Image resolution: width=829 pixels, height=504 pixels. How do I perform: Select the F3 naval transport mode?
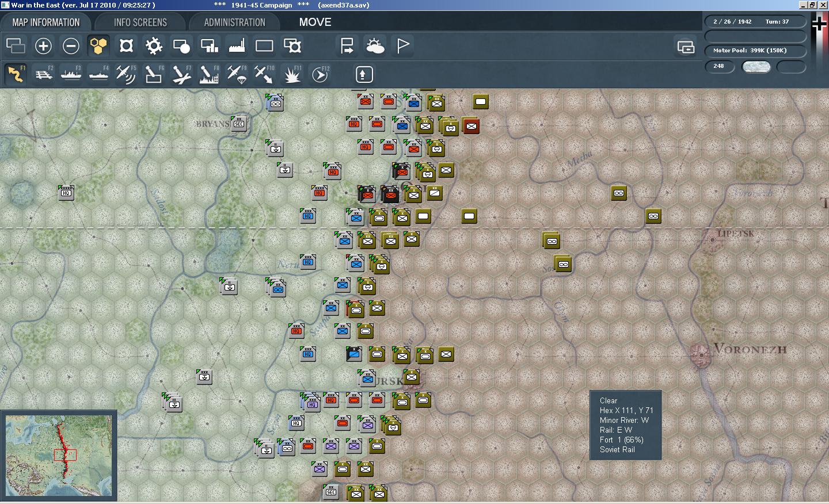71,74
